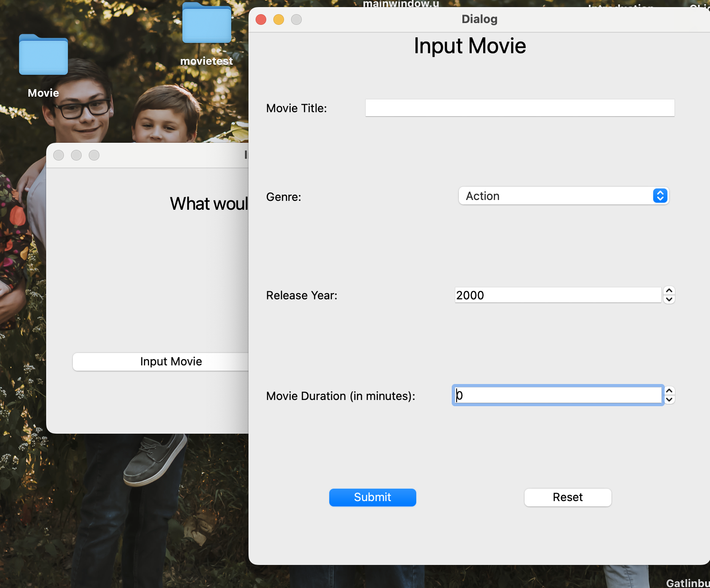Decrease Release Year with the down arrow
Screen dimensions: 710x588
point(669,299)
